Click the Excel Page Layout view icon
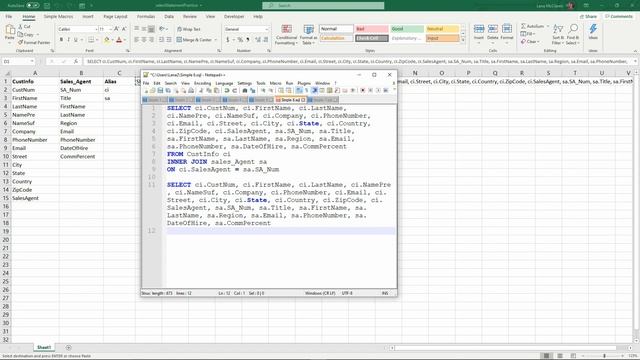The image size is (640, 360). [560, 356]
